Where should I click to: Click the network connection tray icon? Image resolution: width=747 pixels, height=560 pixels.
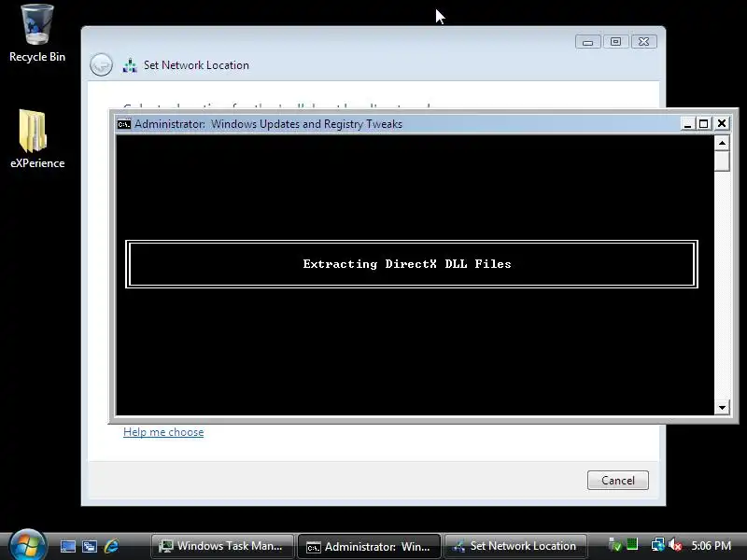pos(657,544)
